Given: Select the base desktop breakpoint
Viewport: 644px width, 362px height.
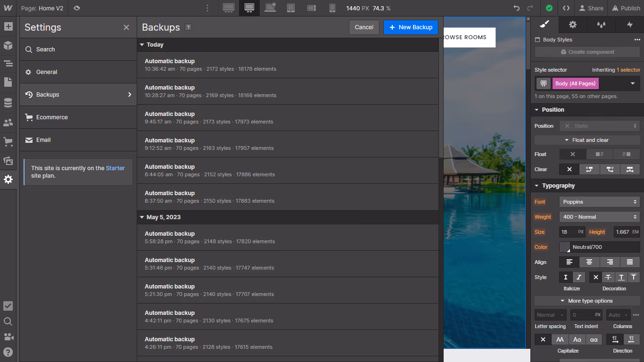Looking at the screenshot, I should [249, 8].
